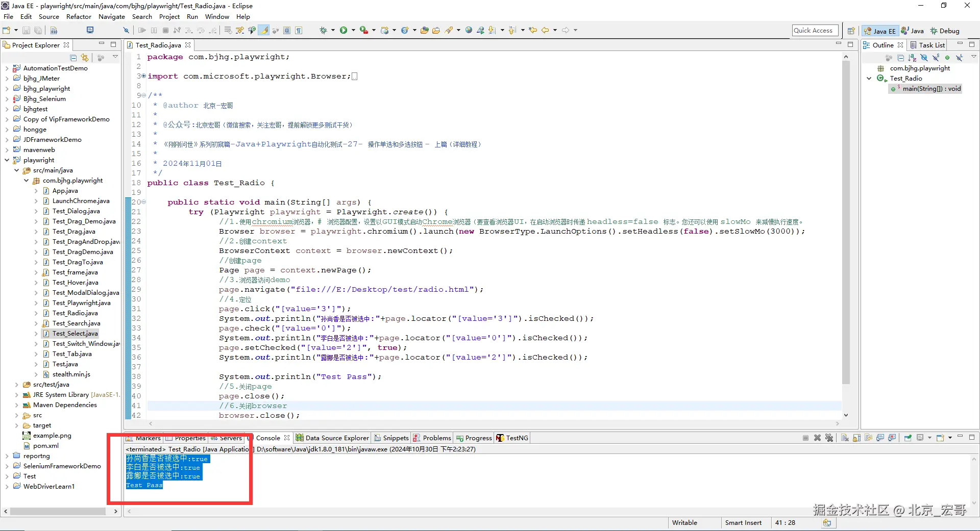Click the New Server/console monitor toolbar icon
The width and height of the screenshot is (980, 531).
click(90, 30)
